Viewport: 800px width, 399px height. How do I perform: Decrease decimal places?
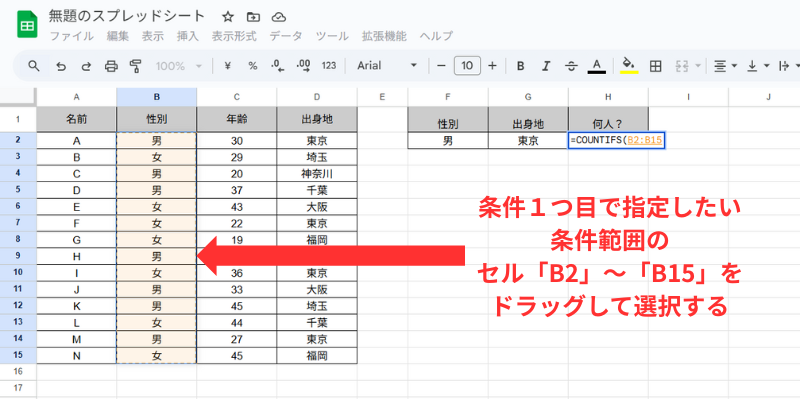coord(278,66)
